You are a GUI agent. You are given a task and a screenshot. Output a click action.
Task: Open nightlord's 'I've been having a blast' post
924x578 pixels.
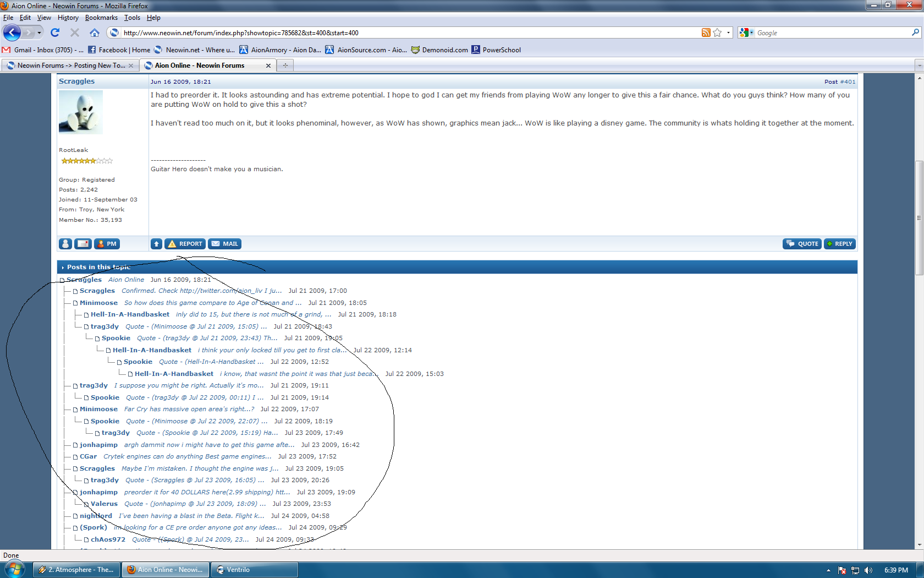tap(191, 516)
